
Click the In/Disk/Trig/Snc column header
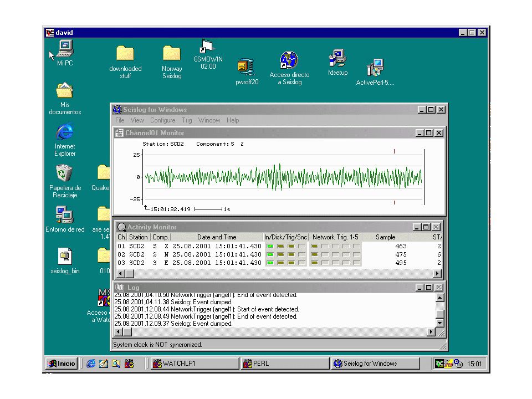click(x=286, y=237)
